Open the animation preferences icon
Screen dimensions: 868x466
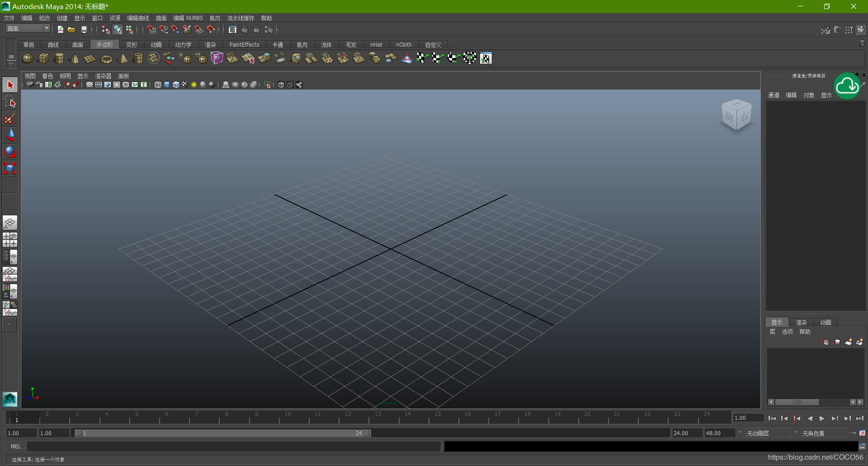[862, 433]
